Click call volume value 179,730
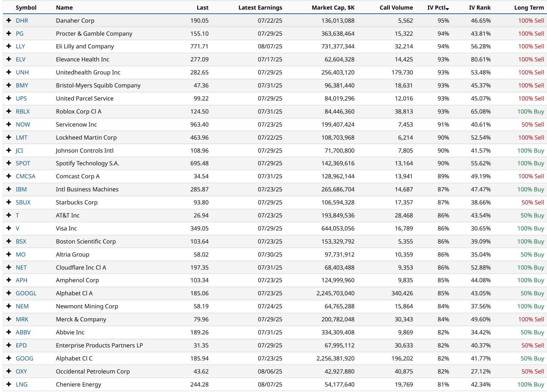The image size is (547, 392). coord(402,72)
